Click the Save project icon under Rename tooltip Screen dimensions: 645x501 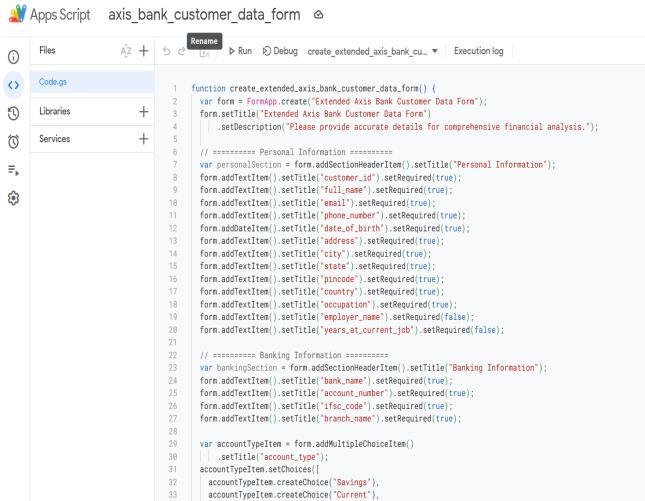coord(204,52)
